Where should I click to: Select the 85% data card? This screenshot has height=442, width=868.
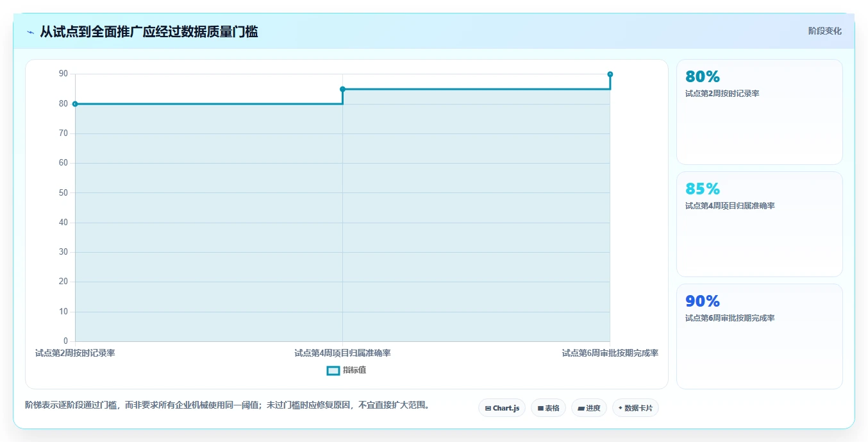point(759,225)
